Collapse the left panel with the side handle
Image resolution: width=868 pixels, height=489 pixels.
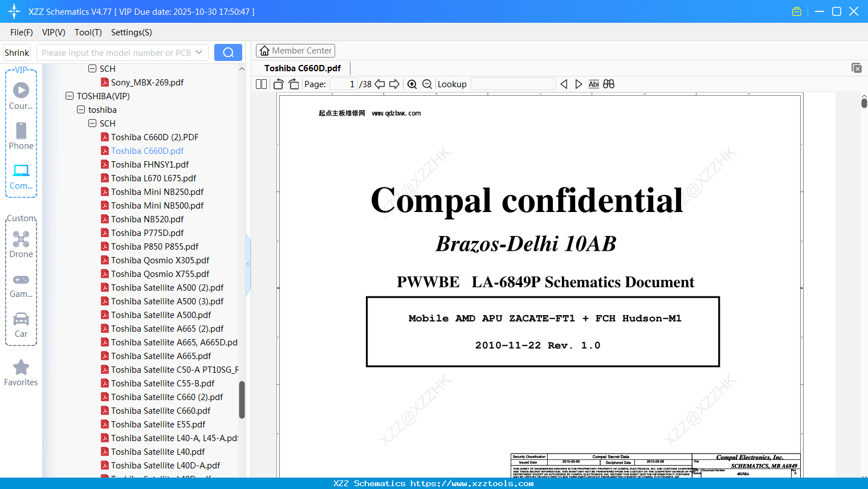248,264
